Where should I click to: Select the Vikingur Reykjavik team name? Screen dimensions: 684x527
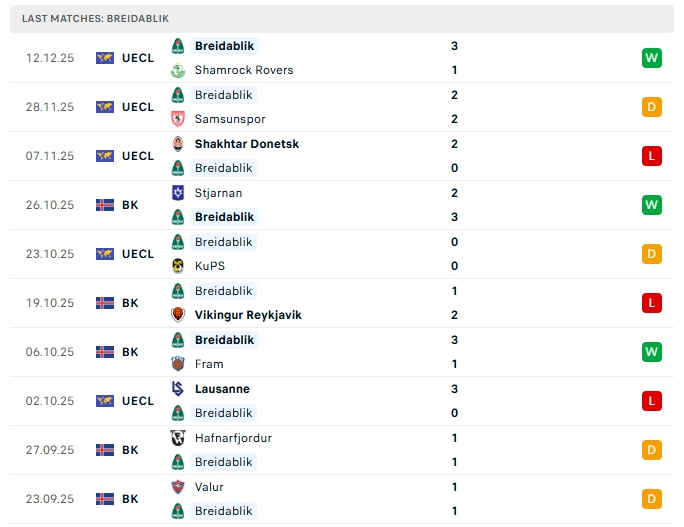(x=248, y=315)
